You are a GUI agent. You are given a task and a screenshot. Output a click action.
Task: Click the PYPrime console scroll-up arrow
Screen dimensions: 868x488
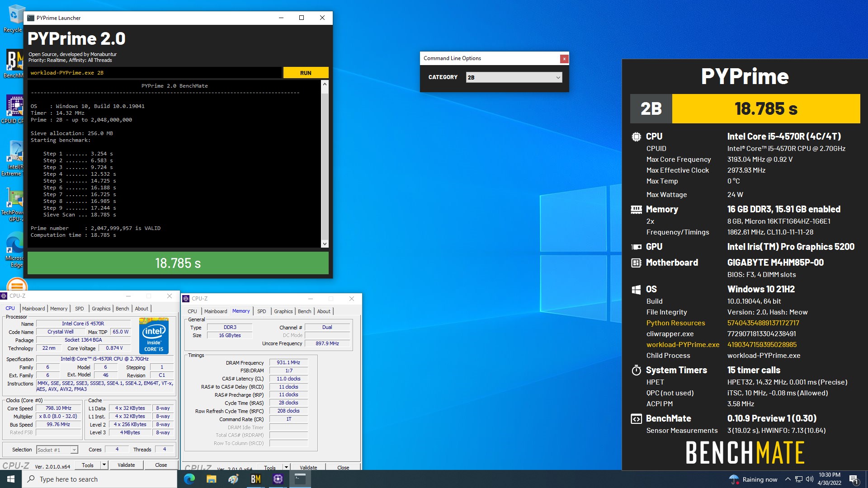tap(325, 84)
